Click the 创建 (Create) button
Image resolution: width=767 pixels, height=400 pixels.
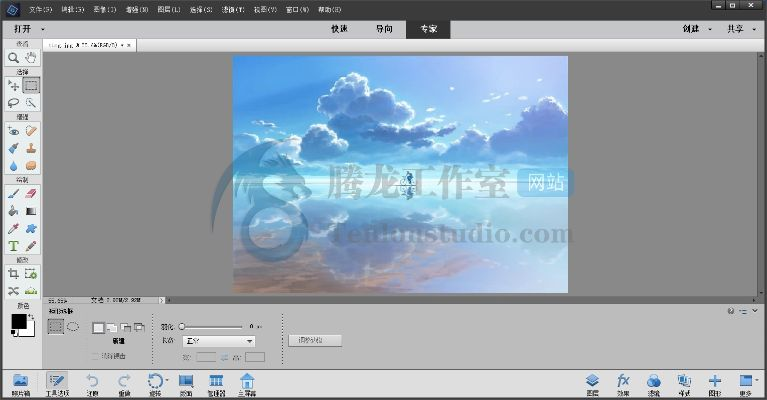(694, 29)
